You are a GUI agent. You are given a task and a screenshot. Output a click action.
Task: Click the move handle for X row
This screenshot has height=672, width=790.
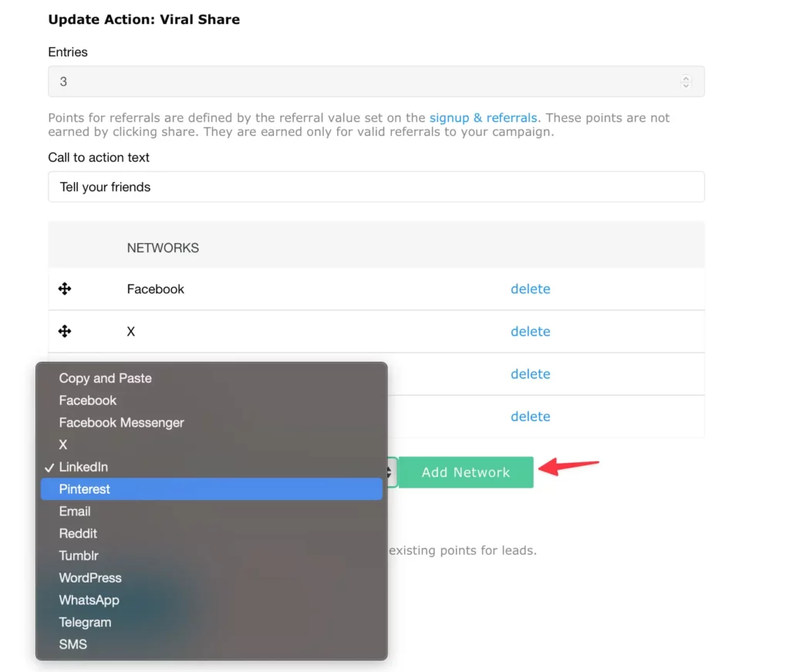(x=65, y=331)
